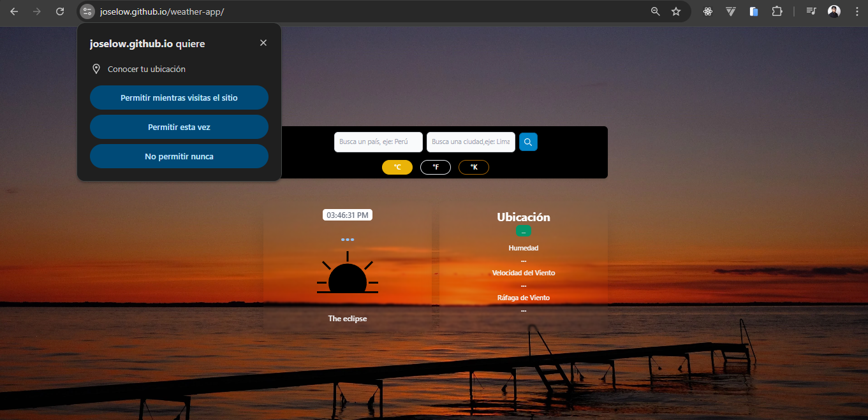The image size is (868, 420).
Task: Focus the city search field
Action: click(x=471, y=142)
